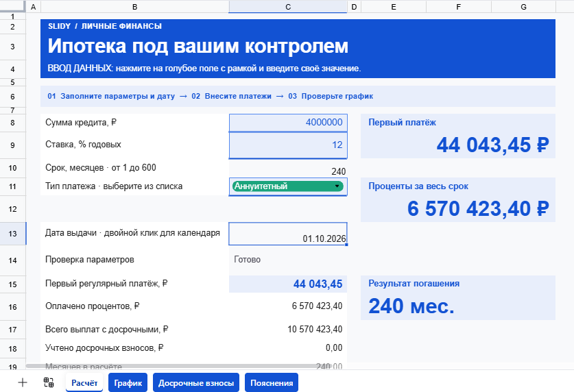The height and width of the screenshot is (392, 574).
Task: Click the 'SLIDY / ЛИЧНЫЕ ФИНАНСЫ' header text
Action: pos(105,26)
